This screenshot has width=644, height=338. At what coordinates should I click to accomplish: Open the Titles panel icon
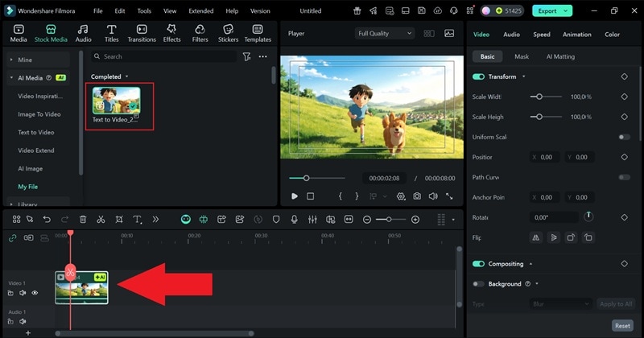tap(111, 29)
